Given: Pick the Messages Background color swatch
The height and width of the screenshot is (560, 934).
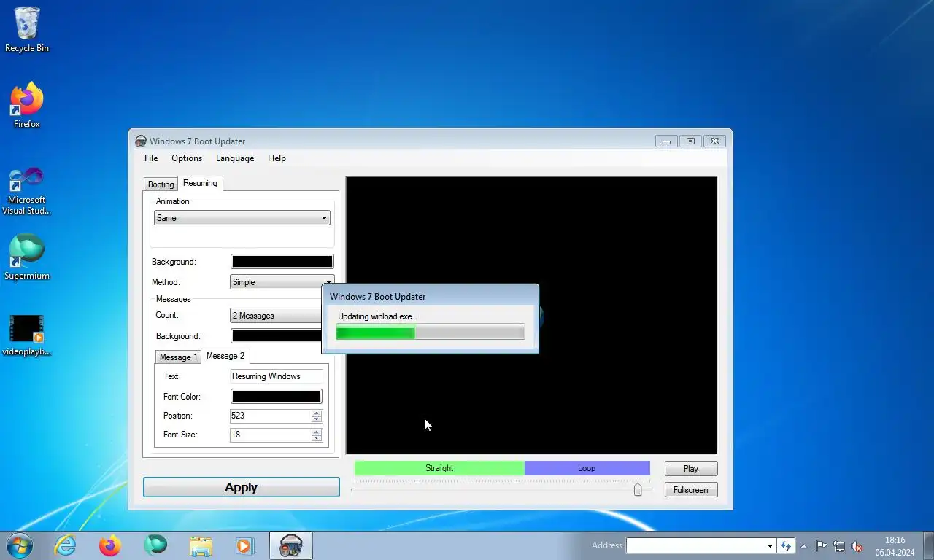Looking at the screenshot, I should [276, 336].
